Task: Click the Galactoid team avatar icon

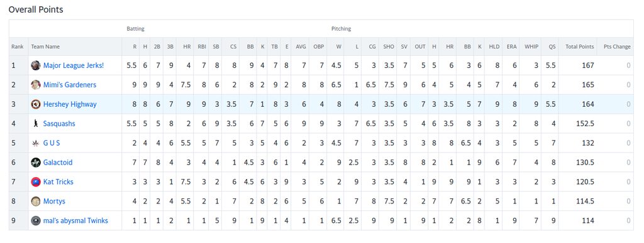Action: click(36, 162)
